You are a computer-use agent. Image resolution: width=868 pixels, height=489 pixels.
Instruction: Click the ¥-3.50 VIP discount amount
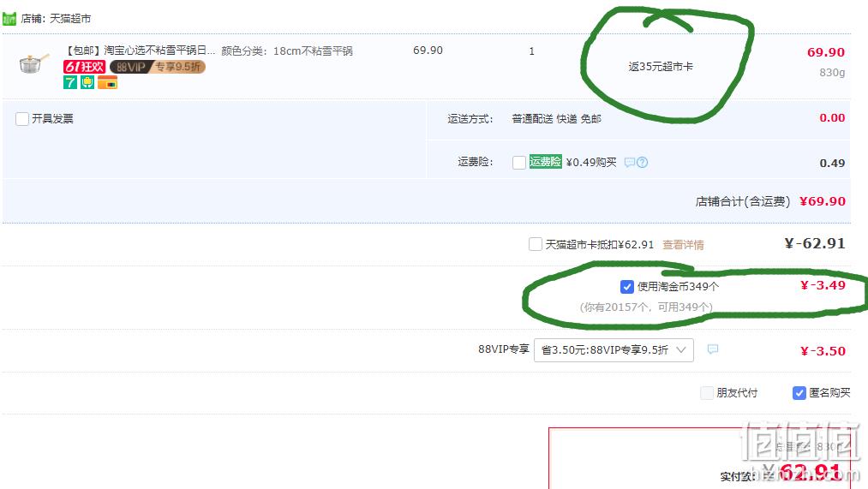tap(823, 351)
